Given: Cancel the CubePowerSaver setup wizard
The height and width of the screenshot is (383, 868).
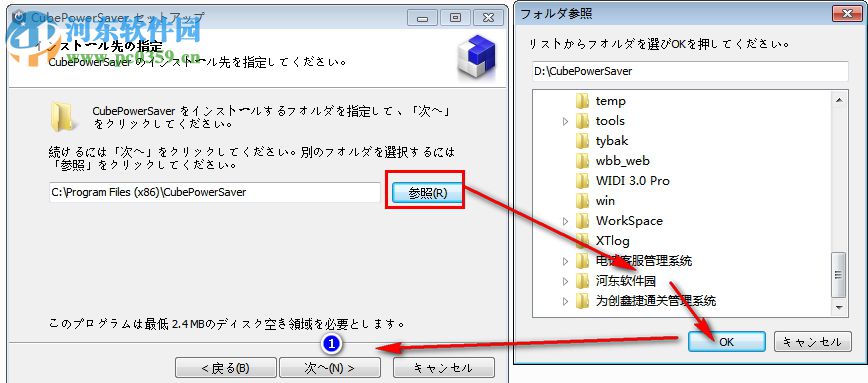Looking at the screenshot, I should 443,368.
